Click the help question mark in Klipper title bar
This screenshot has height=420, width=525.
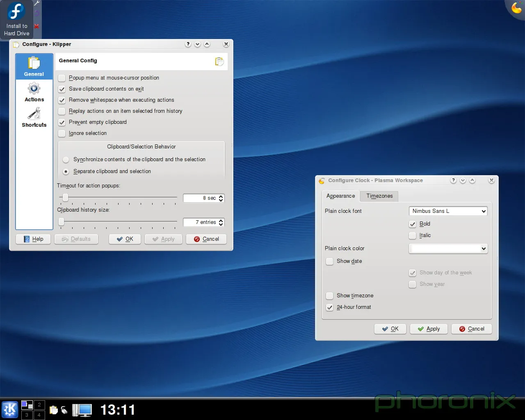pyautogui.click(x=188, y=44)
